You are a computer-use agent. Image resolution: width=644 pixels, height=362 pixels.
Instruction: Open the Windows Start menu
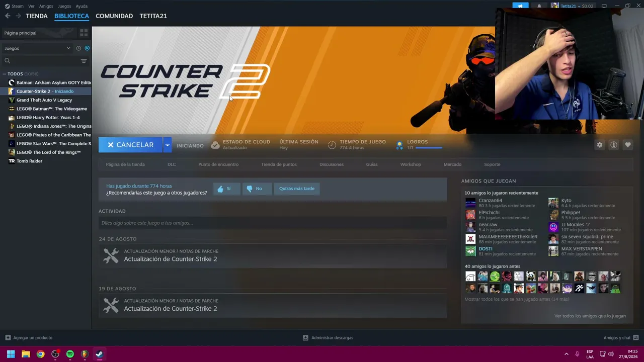click(11, 354)
